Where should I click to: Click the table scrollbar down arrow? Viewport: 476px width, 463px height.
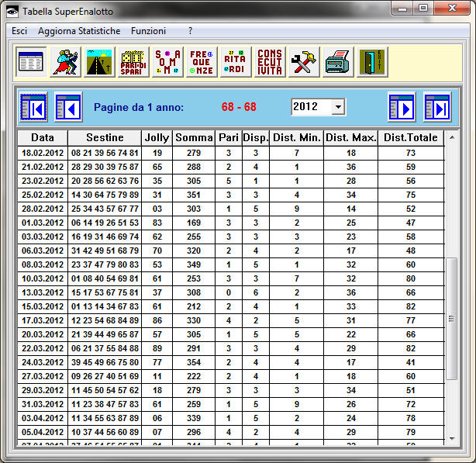(x=452, y=439)
